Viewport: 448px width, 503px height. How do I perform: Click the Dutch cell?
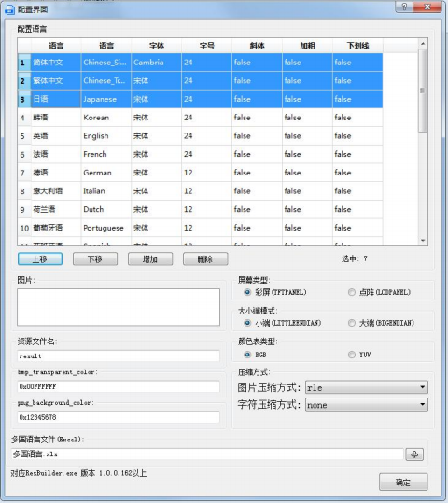coord(106,209)
